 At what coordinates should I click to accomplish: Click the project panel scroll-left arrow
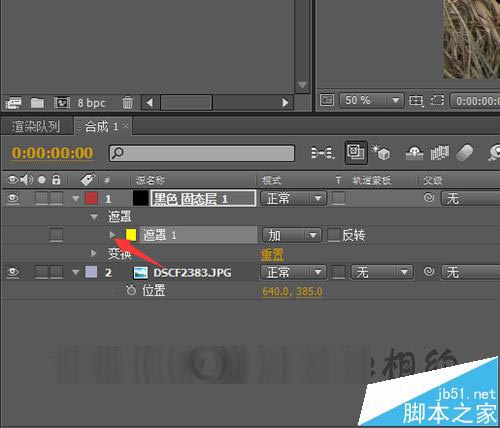tap(150, 103)
